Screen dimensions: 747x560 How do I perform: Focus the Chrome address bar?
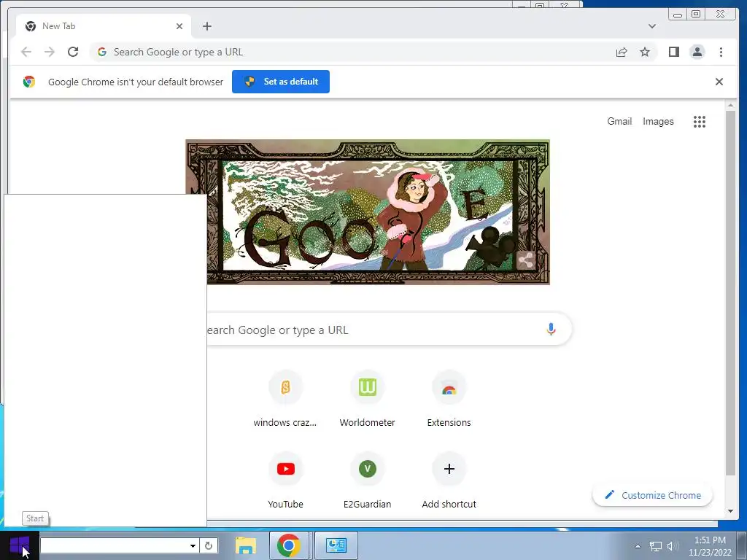[352, 52]
